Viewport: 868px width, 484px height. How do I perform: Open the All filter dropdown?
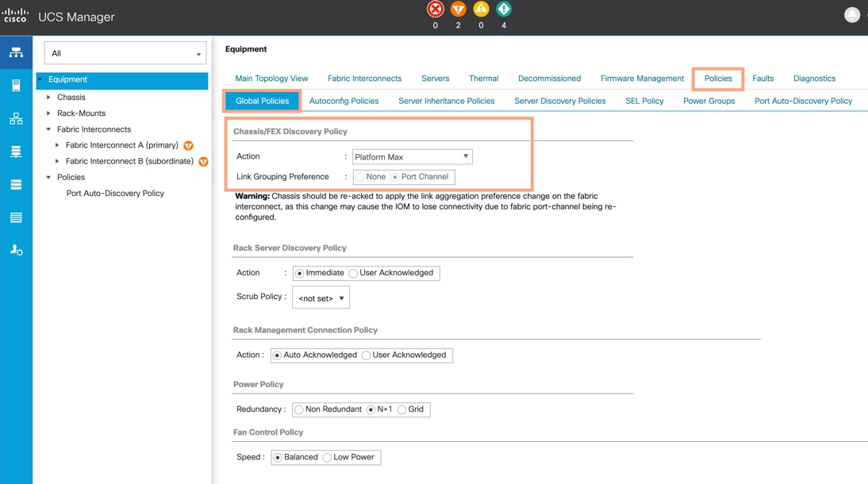pos(125,53)
